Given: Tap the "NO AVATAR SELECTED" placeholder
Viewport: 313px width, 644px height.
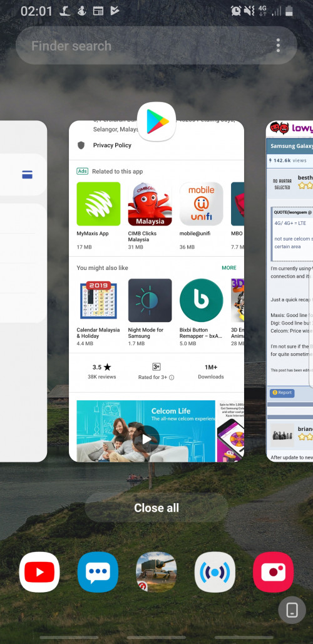Looking at the screenshot, I should point(282,184).
